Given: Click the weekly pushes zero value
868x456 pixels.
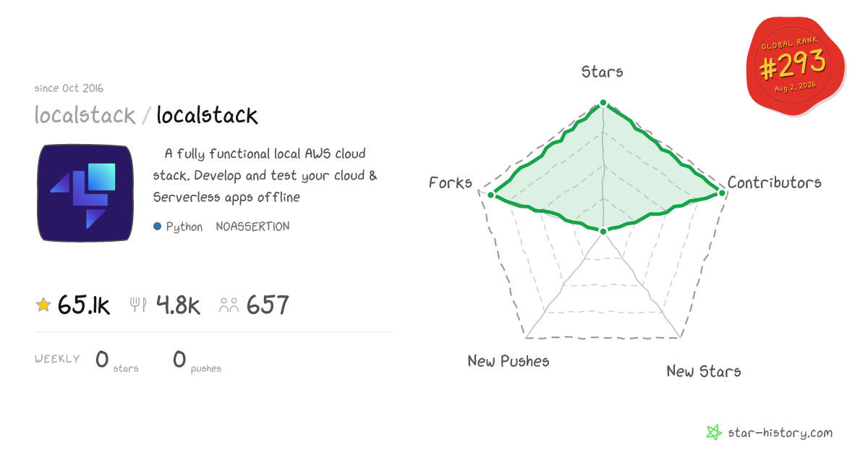Looking at the screenshot, I should coord(179,359).
